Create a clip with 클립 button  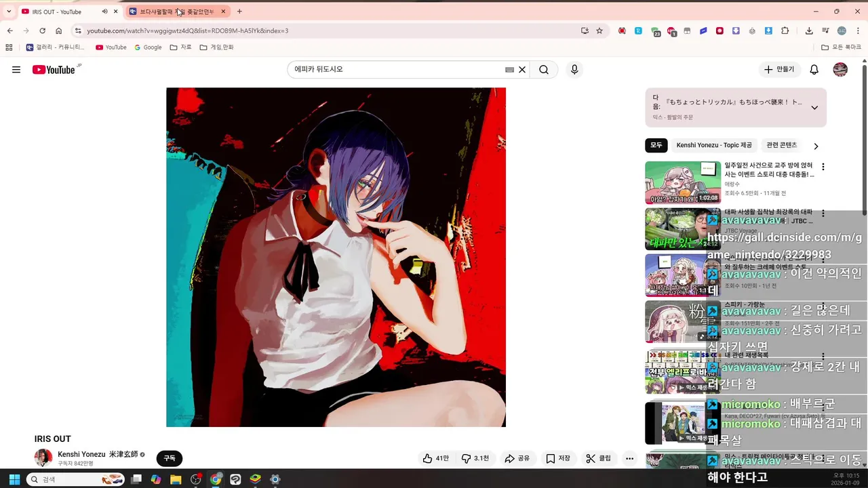tap(599, 458)
